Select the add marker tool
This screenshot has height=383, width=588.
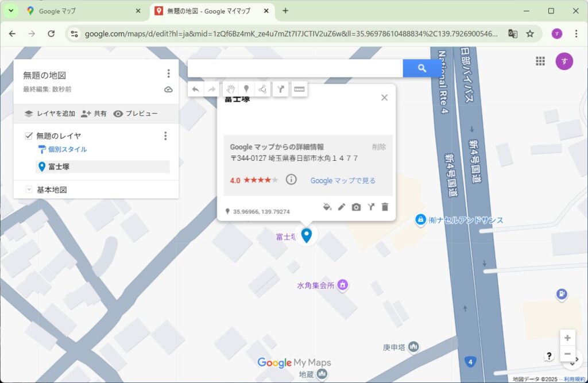246,89
